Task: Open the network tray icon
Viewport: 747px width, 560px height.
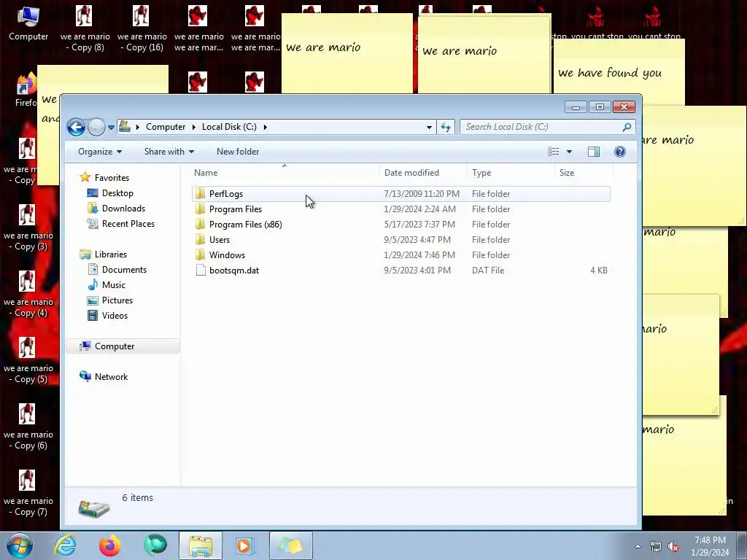Action: coord(656,547)
